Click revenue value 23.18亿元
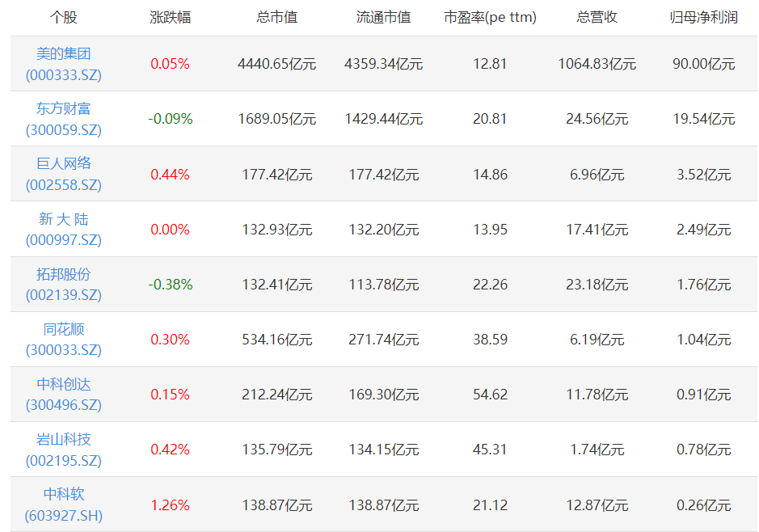 (x=597, y=285)
